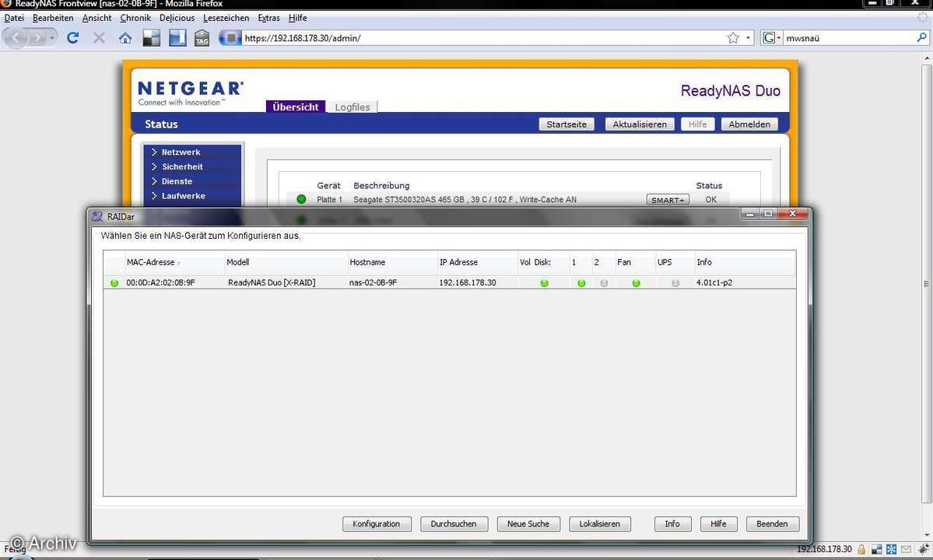The height and width of the screenshot is (560, 933).
Task: Expand Laufwerke in the sidebar
Action: click(x=184, y=195)
